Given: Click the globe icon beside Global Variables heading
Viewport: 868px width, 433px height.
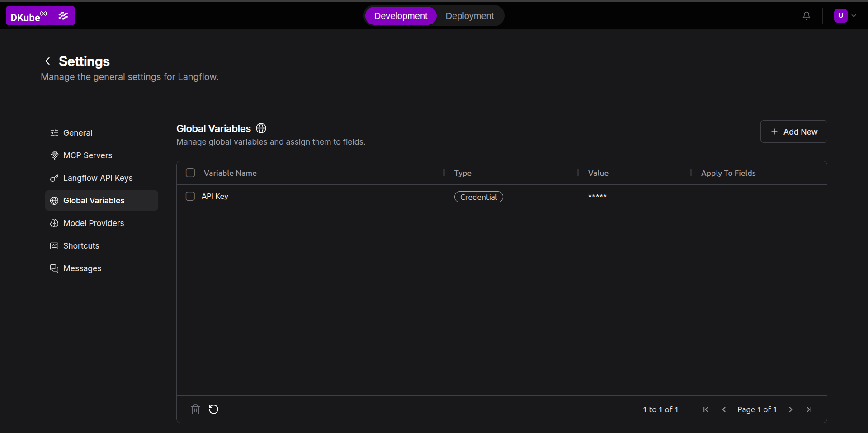Looking at the screenshot, I should tap(261, 128).
